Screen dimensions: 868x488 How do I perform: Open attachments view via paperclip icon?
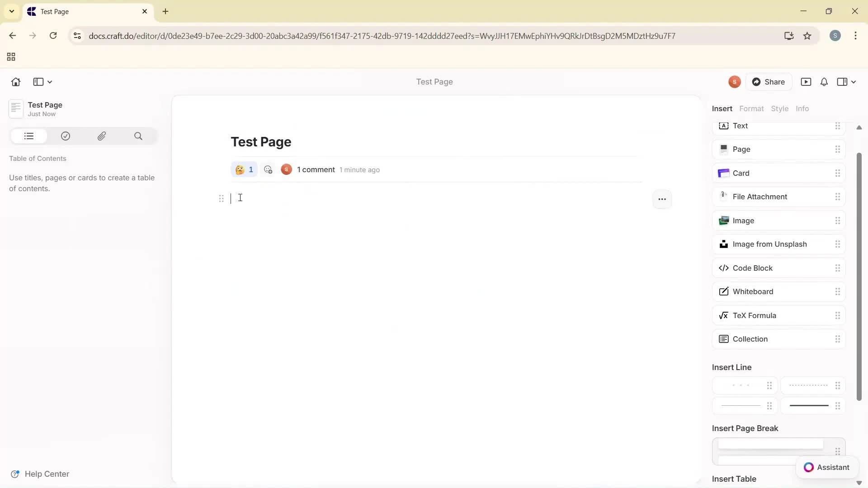(102, 136)
